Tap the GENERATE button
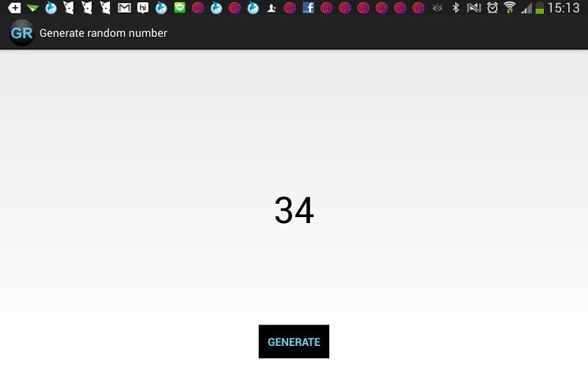The image size is (588, 368). [293, 342]
